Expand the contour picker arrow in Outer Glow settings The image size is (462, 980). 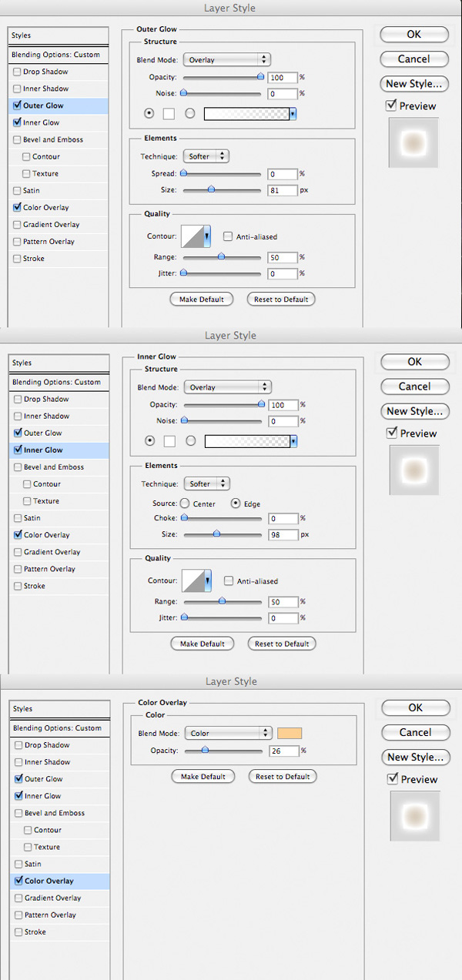coord(207,237)
